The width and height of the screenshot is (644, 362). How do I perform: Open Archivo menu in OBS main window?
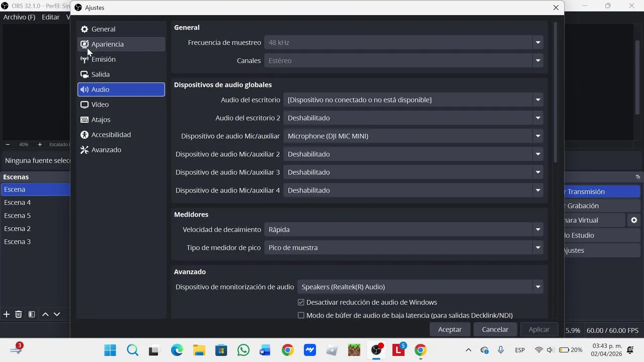pos(19,17)
